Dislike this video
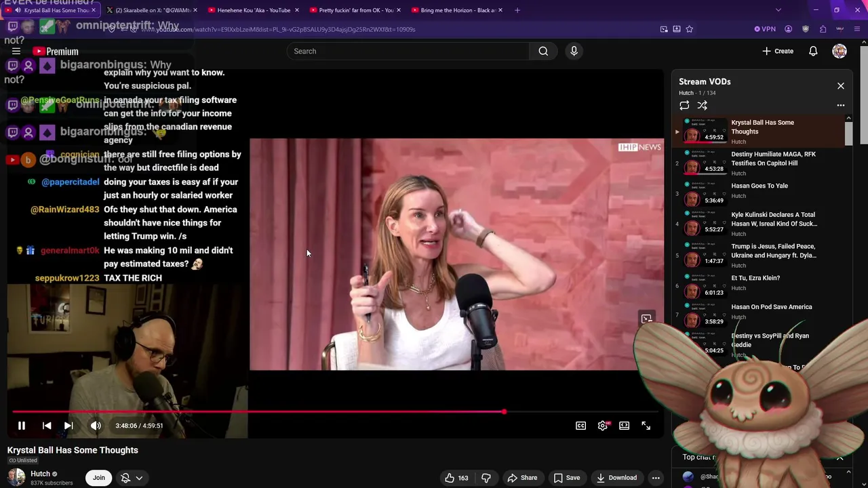The image size is (868, 488). 486,478
